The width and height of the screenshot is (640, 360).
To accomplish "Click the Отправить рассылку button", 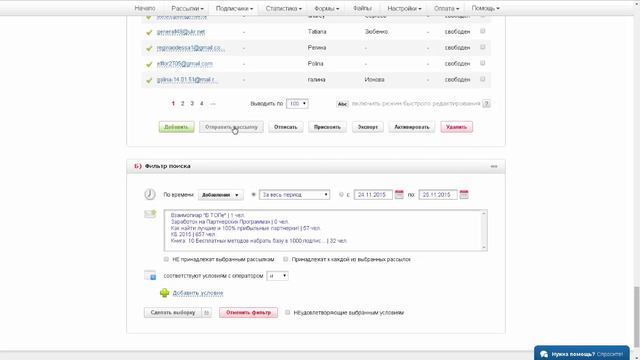I will pyautogui.click(x=231, y=127).
